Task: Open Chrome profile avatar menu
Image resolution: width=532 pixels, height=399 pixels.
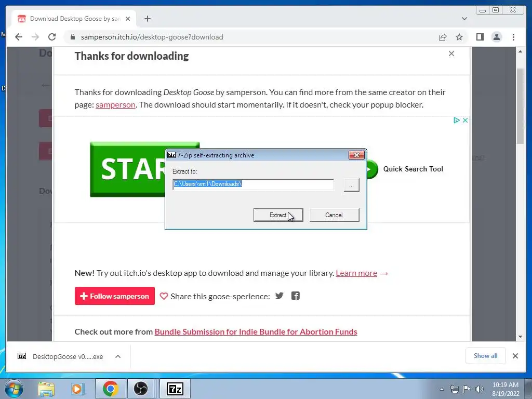Action: (496, 37)
